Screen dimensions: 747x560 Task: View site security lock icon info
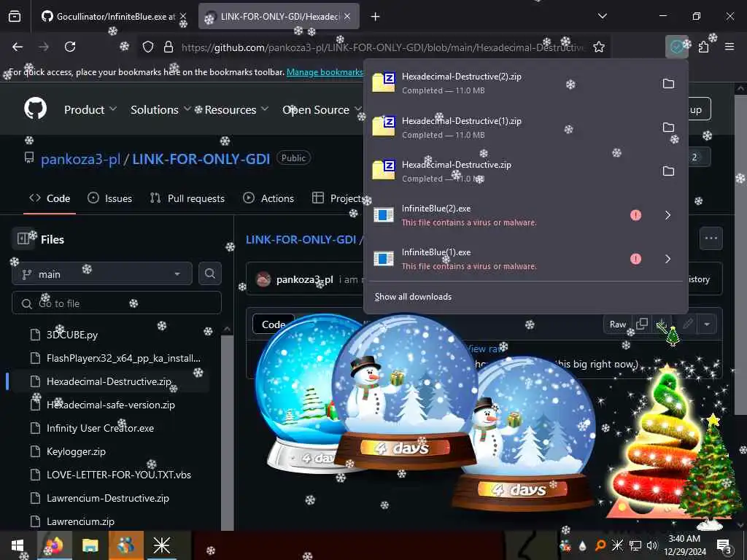click(169, 47)
